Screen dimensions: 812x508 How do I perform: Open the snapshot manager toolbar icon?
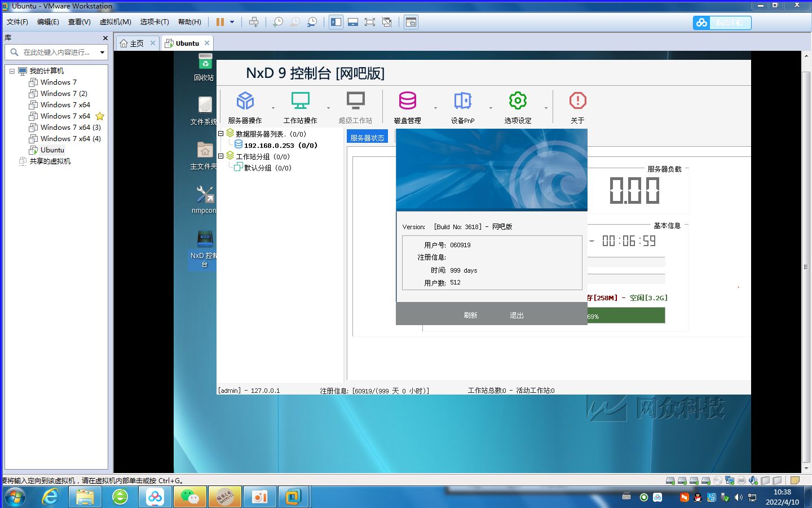[312, 22]
